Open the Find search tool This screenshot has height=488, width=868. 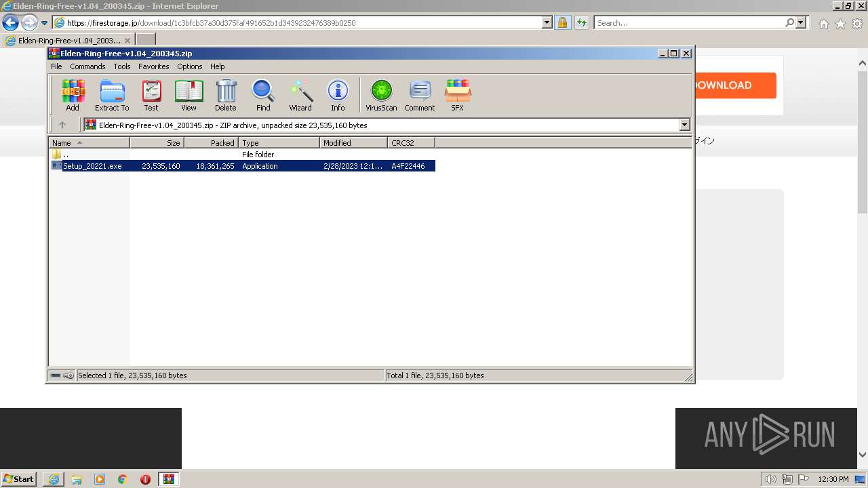coord(263,95)
